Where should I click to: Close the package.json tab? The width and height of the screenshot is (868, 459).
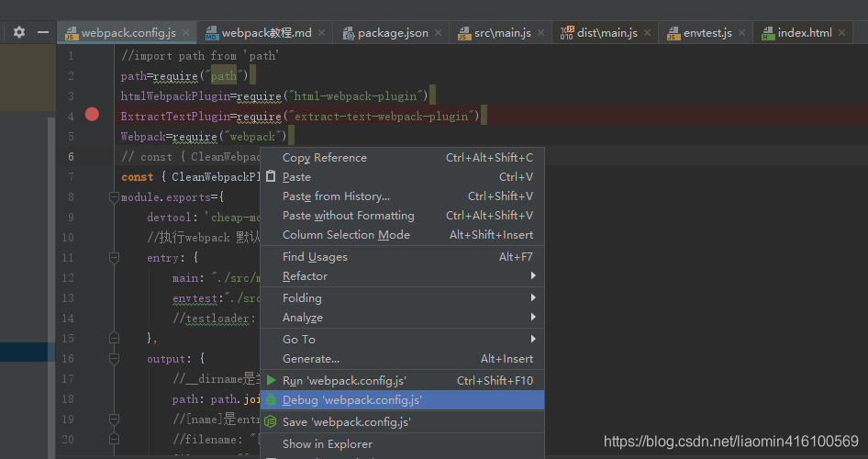click(438, 33)
